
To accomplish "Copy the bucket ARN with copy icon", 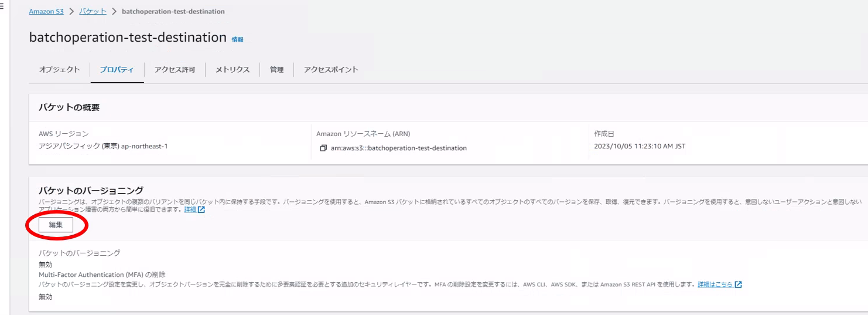I will tap(323, 148).
